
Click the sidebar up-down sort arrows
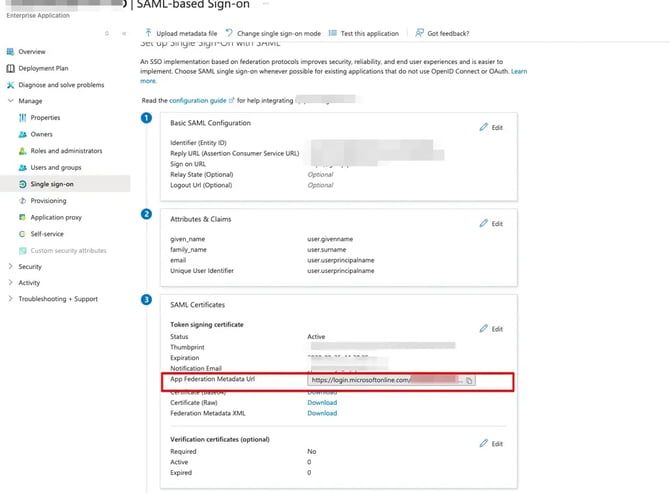pos(107,33)
